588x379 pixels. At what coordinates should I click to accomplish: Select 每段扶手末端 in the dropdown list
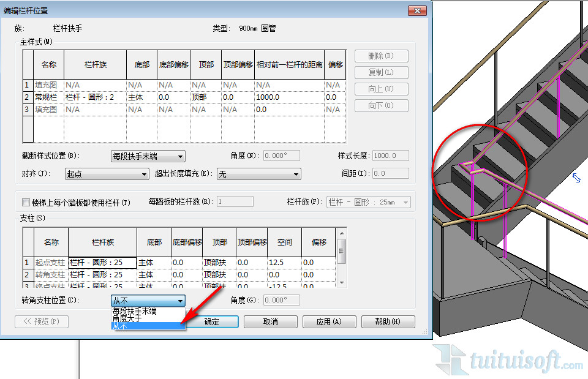coord(148,311)
